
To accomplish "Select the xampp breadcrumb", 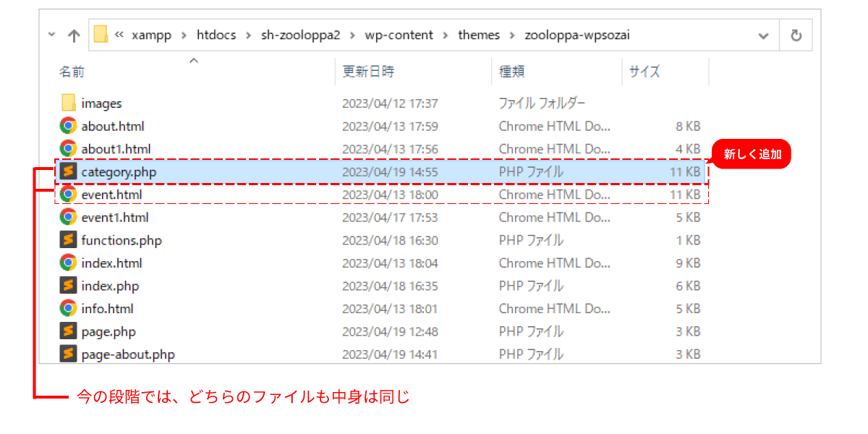I will pos(152,35).
